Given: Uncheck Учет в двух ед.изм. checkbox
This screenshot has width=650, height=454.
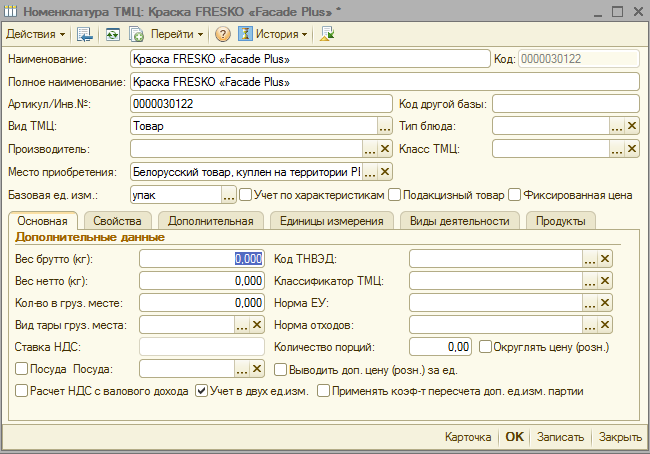Looking at the screenshot, I should [201, 391].
